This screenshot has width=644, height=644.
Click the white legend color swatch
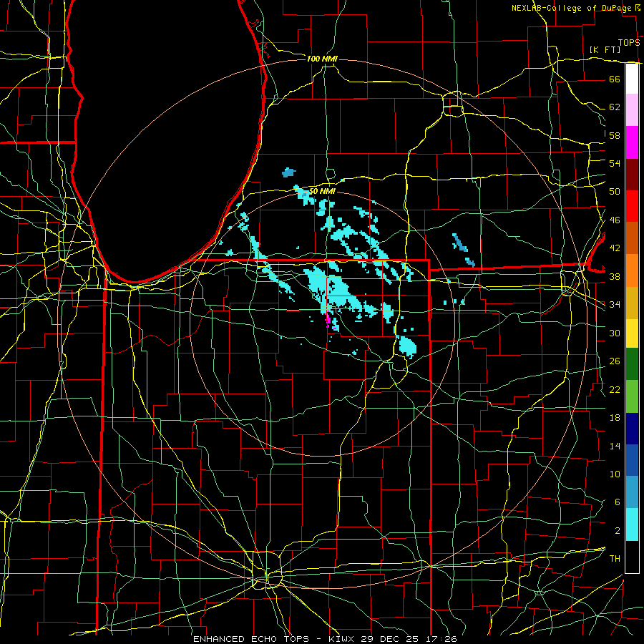tap(632, 79)
